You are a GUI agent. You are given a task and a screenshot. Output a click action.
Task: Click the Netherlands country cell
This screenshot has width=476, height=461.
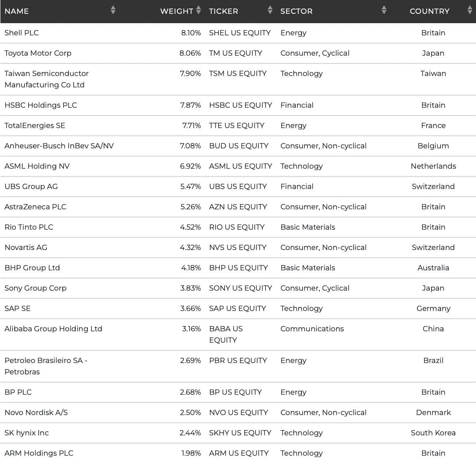(433, 166)
